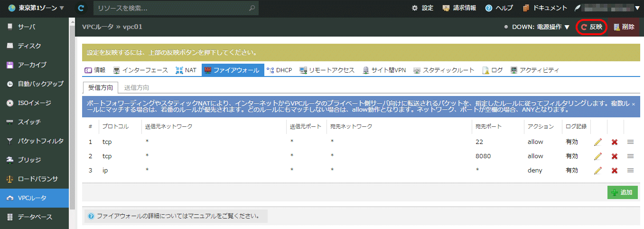Delete rule 3 with red X
Image resolution: width=644 pixels, height=229 pixels.
(x=615, y=171)
